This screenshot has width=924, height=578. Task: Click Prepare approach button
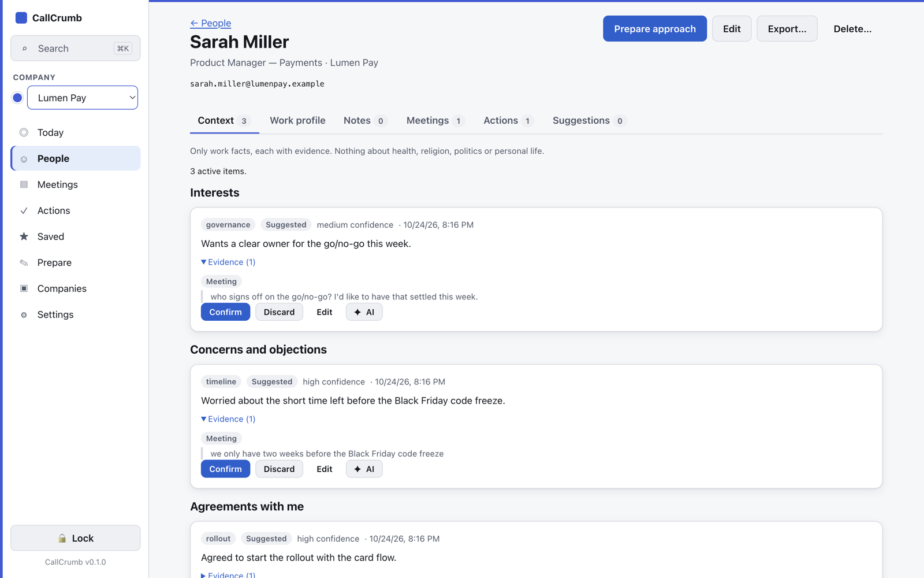point(655,29)
